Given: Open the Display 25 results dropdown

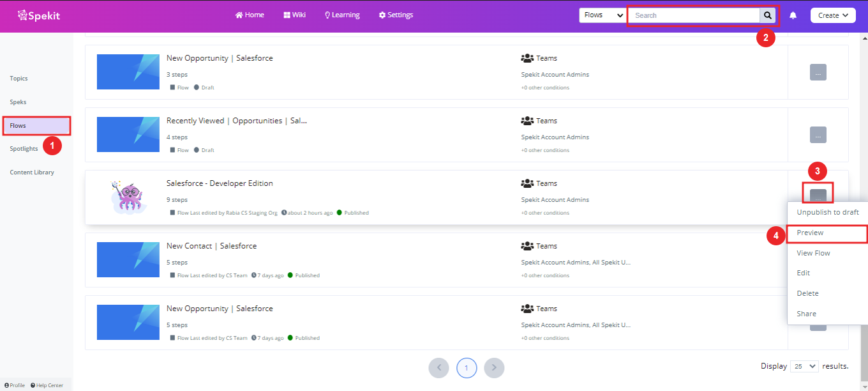Looking at the screenshot, I should tap(804, 366).
